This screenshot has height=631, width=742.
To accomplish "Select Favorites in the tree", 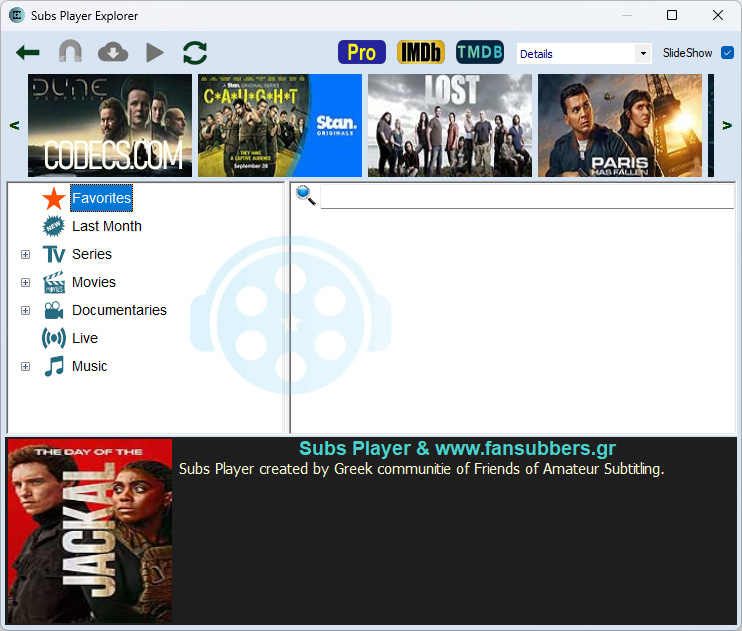I will [101, 198].
